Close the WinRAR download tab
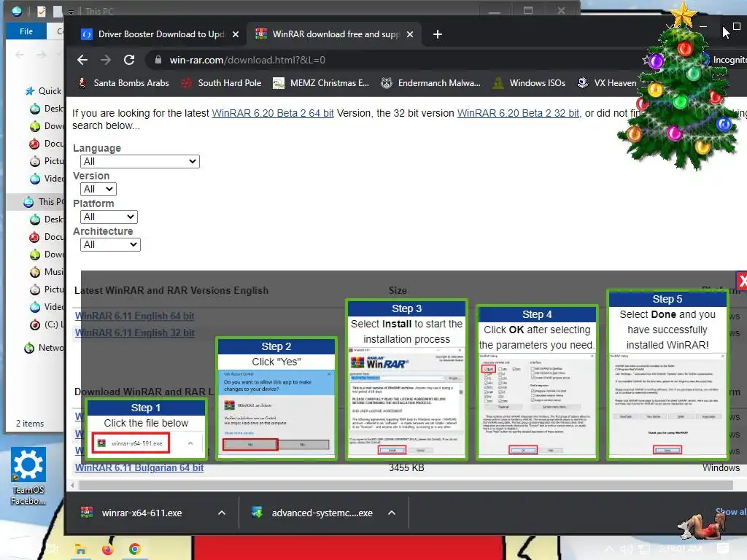This screenshot has height=560, width=747. (x=410, y=34)
